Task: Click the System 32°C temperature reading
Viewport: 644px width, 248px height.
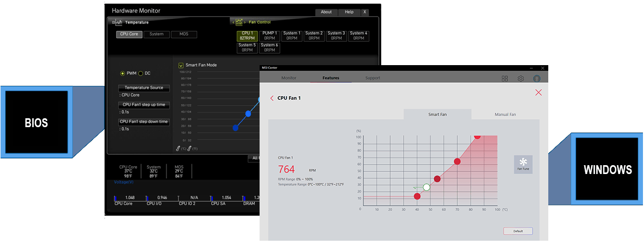Action: click(x=153, y=171)
